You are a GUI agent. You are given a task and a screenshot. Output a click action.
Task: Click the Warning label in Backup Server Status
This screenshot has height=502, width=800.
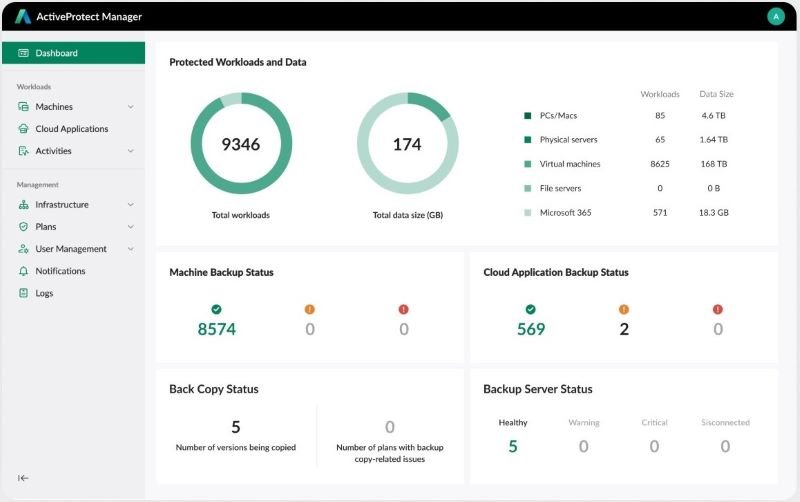tap(584, 422)
